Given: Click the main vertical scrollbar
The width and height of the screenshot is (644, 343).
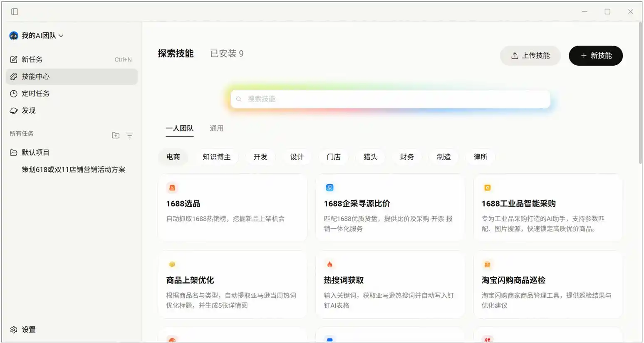Looking at the screenshot, I should (x=640, y=93).
